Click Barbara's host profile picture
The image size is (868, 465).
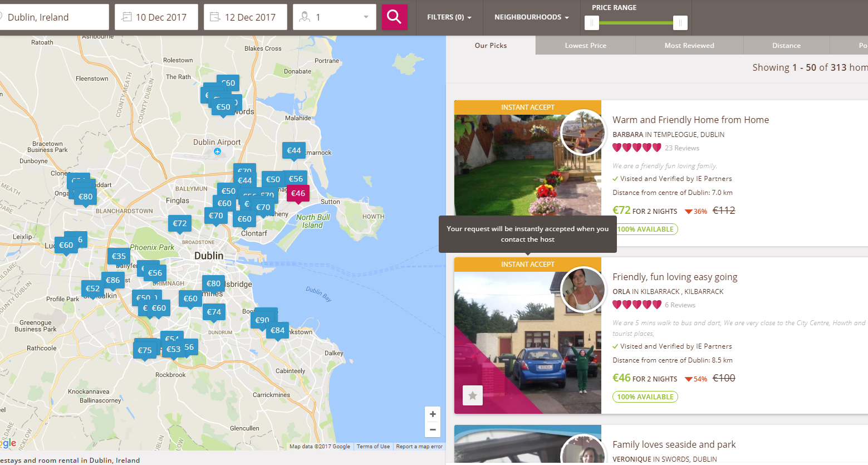click(583, 133)
